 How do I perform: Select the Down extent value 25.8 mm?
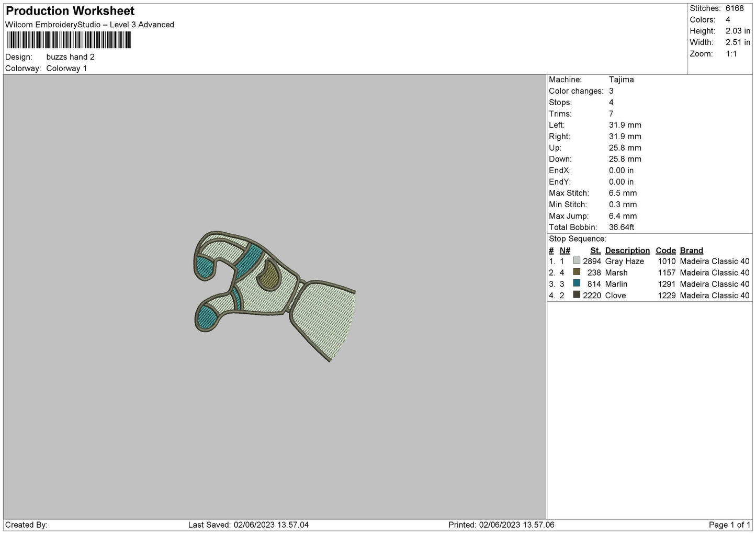point(625,159)
